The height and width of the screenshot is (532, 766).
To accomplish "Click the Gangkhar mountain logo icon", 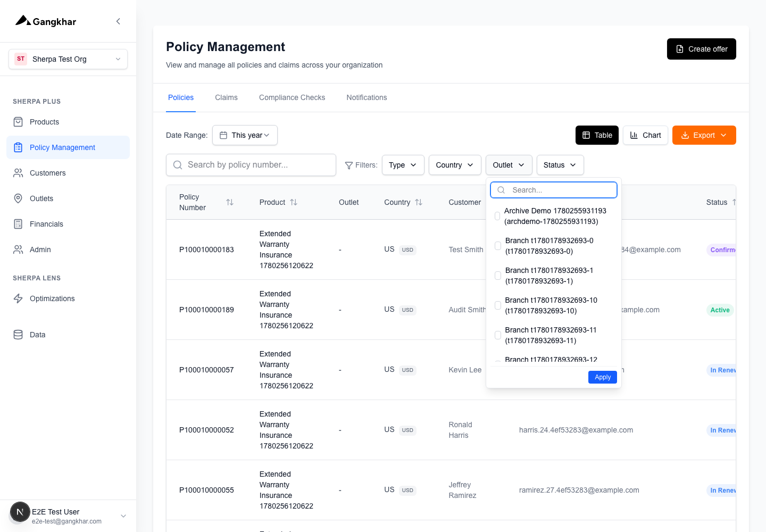I will point(23,21).
